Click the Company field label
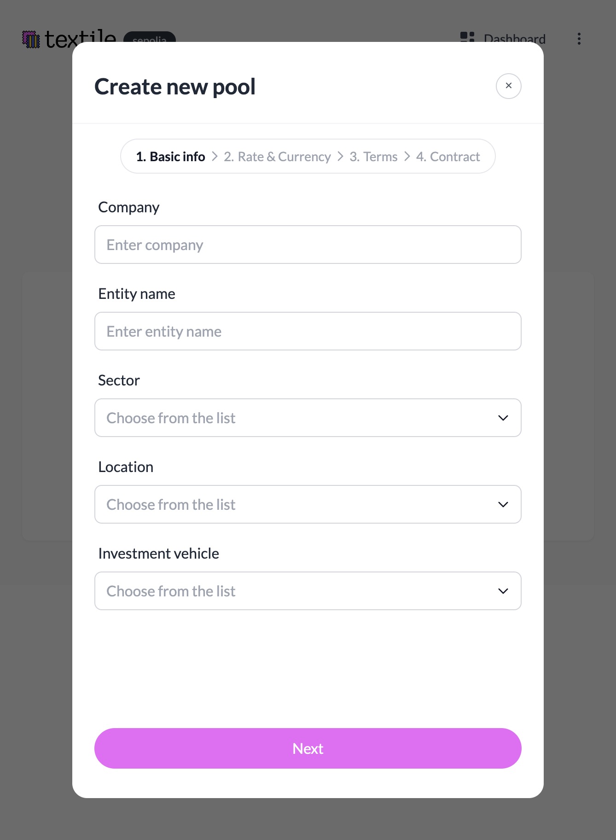616x840 pixels. [129, 207]
